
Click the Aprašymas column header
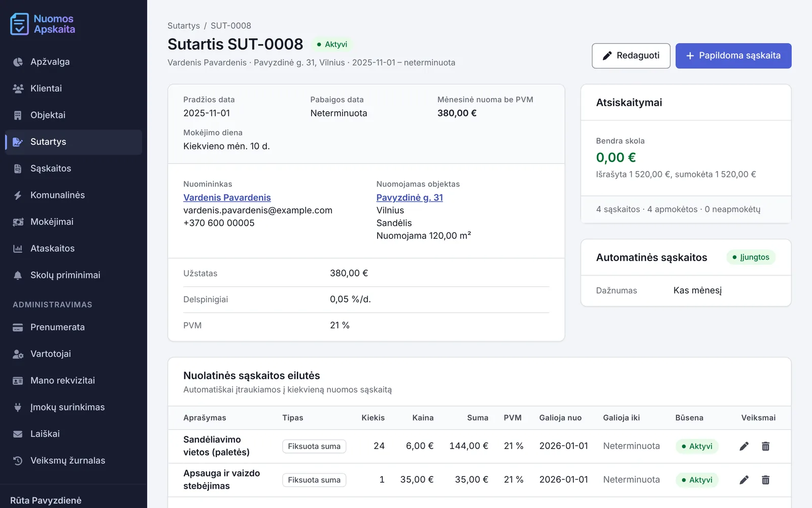coord(205,418)
